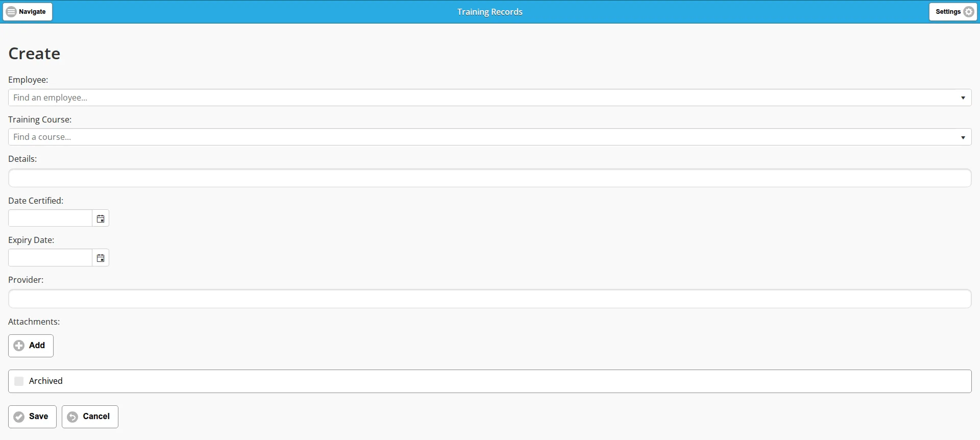Cancel creating the record
Viewport: 980px width, 440px height.
point(90,417)
